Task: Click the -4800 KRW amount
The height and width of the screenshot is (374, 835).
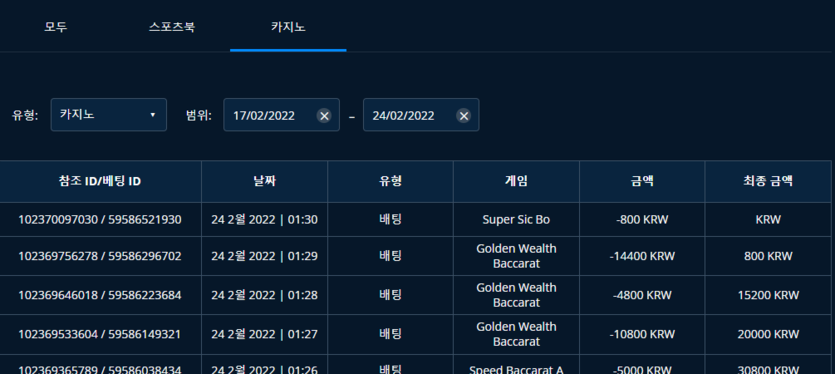Action: tap(642, 295)
